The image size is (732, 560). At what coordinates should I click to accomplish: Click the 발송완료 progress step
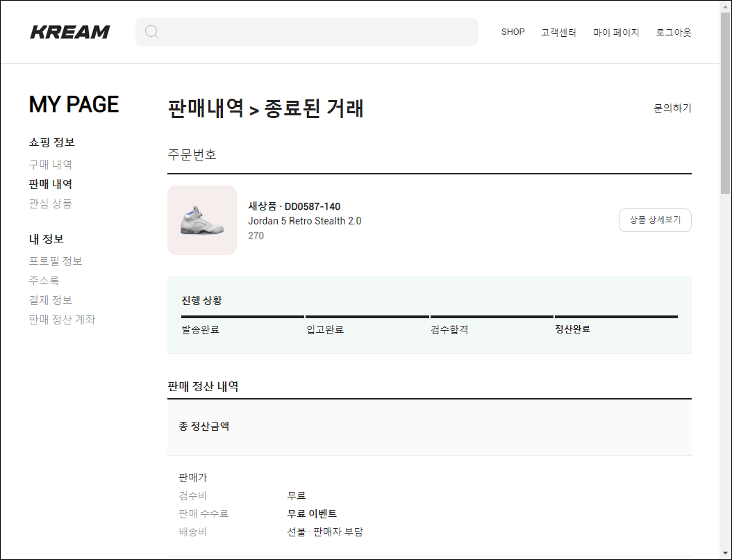[200, 330]
